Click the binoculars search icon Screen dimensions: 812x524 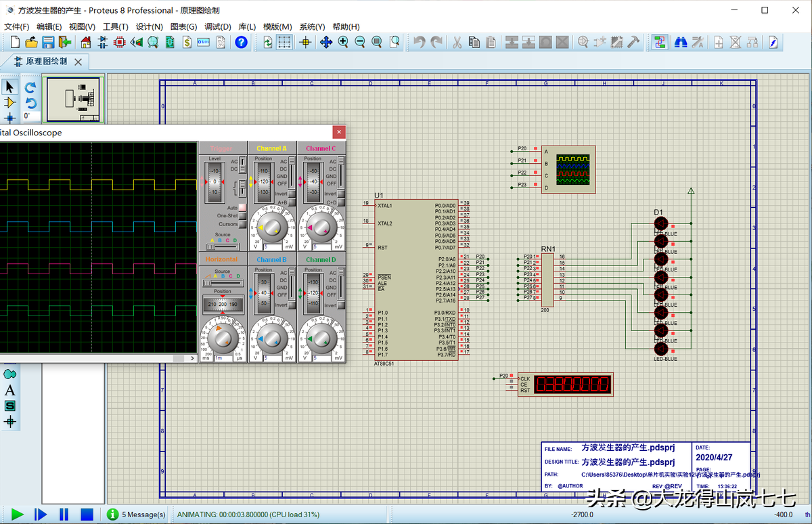tap(681, 42)
